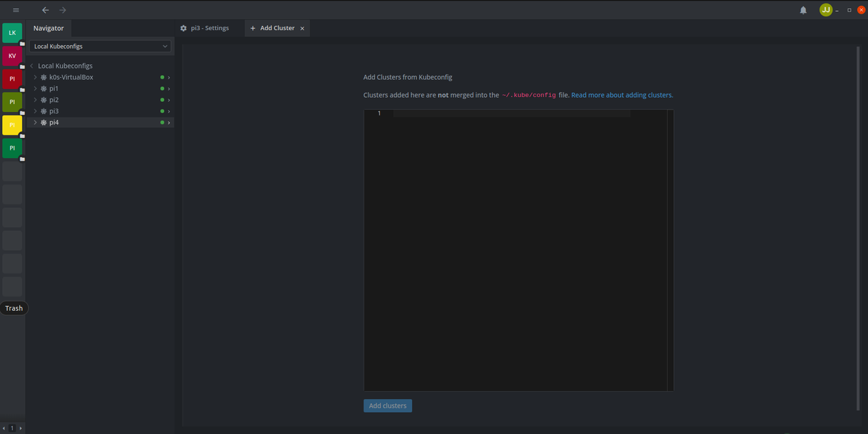Viewport: 868px width, 434px height.
Task: Go back using the left arrow
Action: tap(45, 10)
